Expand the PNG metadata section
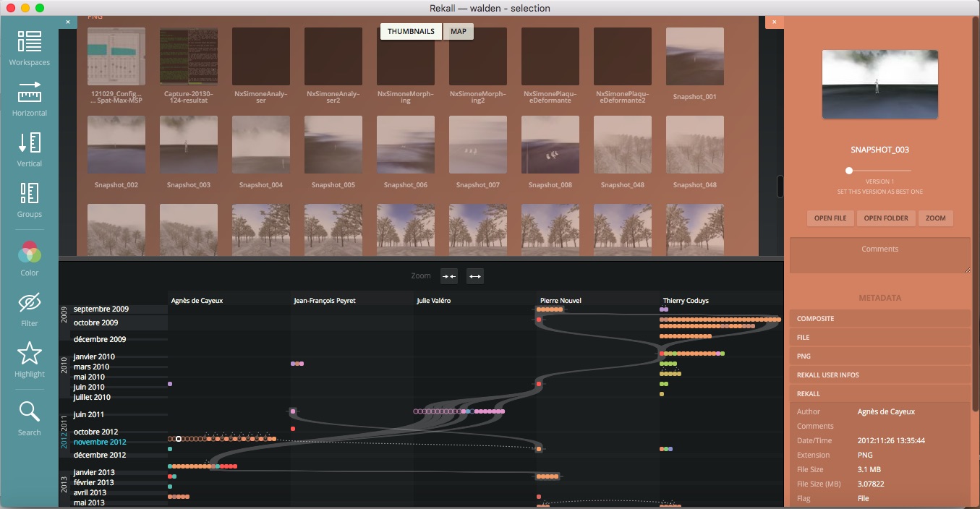The width and height of the screenshot is (980, 509). (x=880, y=356)
